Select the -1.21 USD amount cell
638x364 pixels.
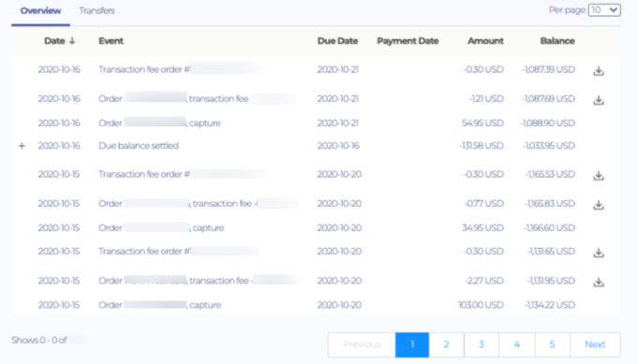(x=486, y=98)
